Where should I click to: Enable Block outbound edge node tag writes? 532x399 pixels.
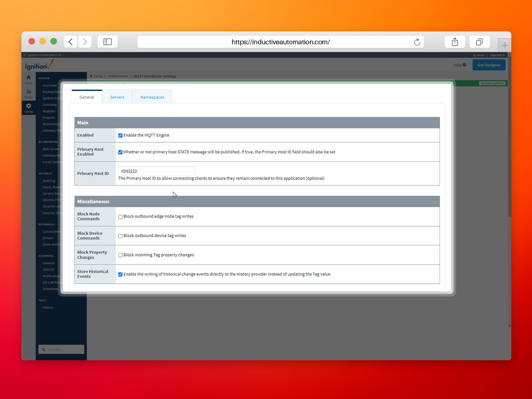[120, 217]
